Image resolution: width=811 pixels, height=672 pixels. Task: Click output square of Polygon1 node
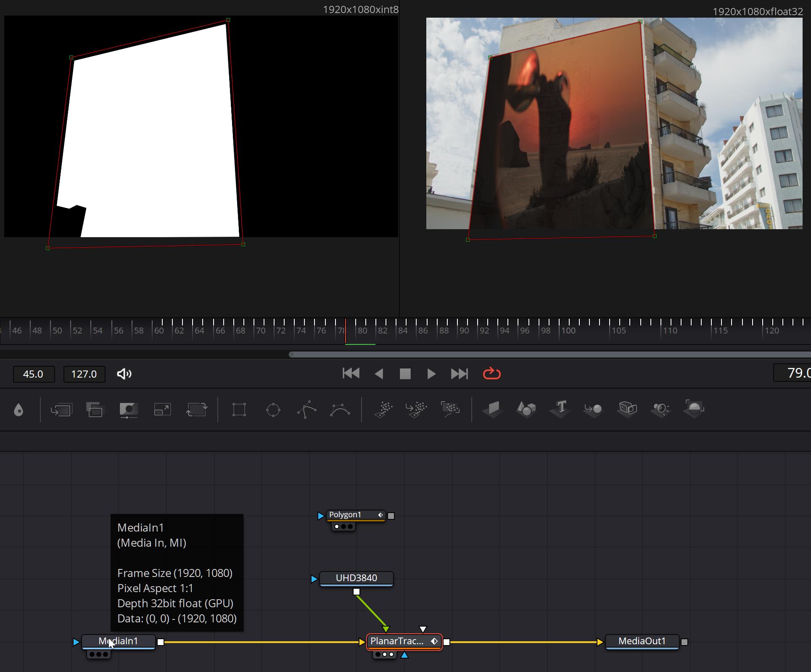point(391,516)
